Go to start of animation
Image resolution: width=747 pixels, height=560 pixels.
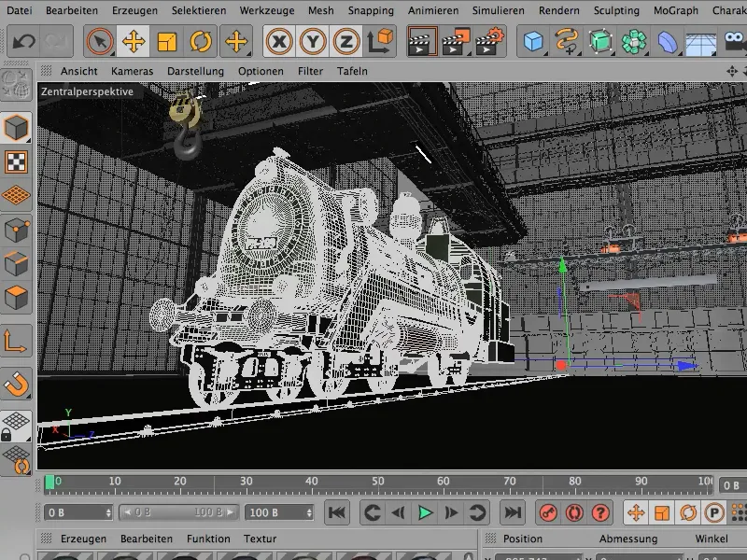pyautogui.click(x=337, y=512)
